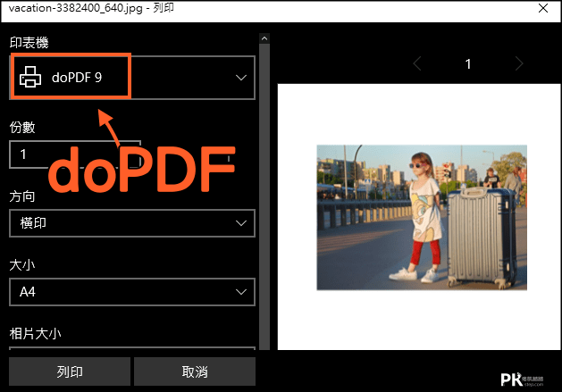Click the 印表機 label text
Viewport: 562px width, 392px height.
click(29, 43)
